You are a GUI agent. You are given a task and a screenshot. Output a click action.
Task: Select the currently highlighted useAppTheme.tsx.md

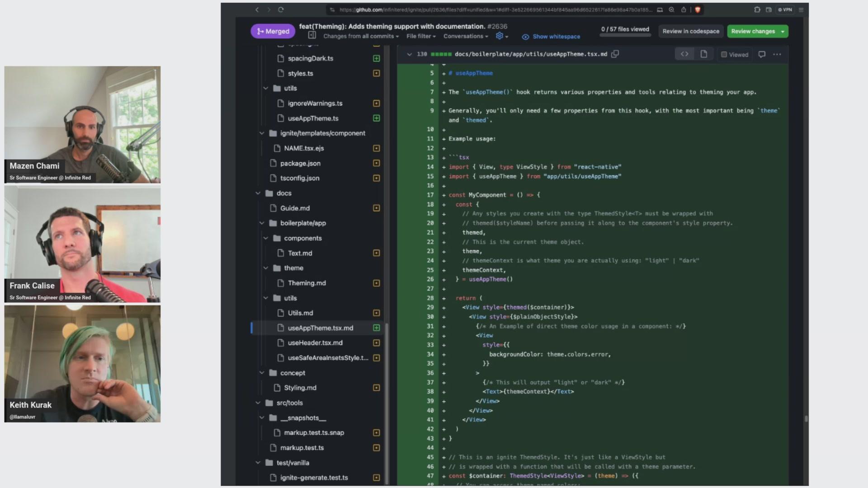pyautogui.click(x=320, y=328)
